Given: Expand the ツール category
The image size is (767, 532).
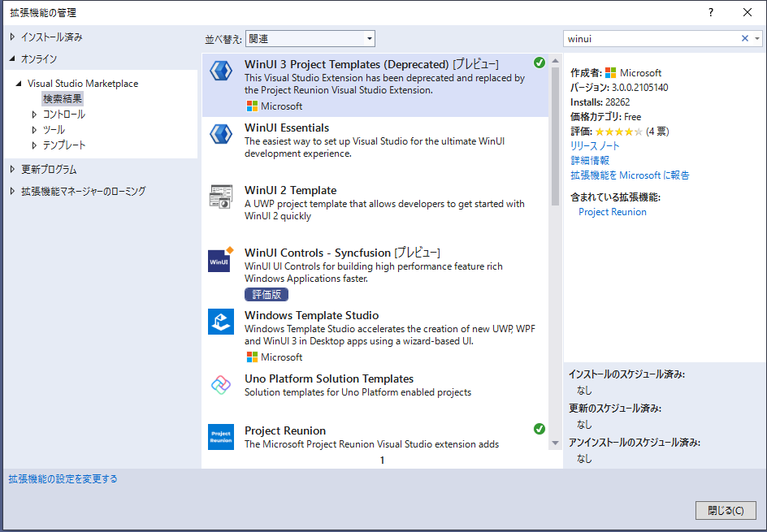Looking at the screenshot, I should click(34, 130).
